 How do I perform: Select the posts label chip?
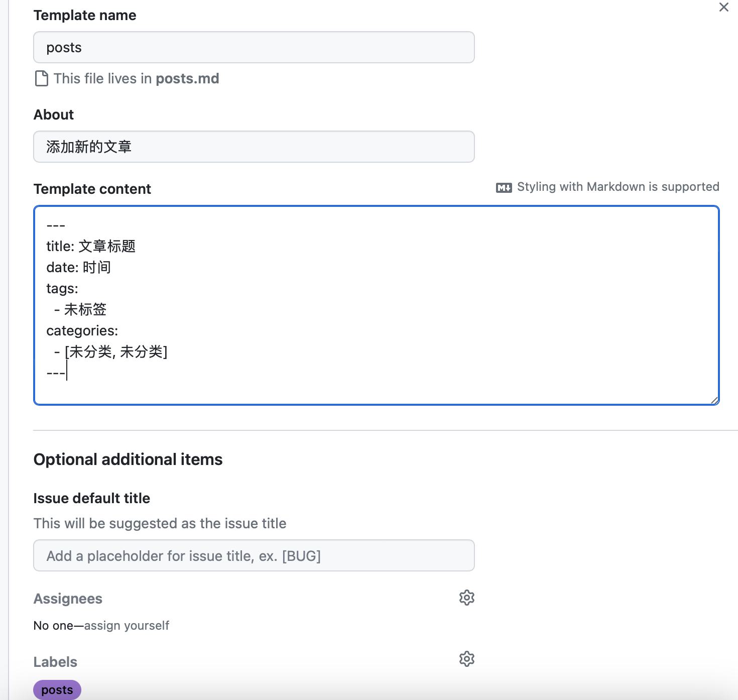click(x=57, y=689)
